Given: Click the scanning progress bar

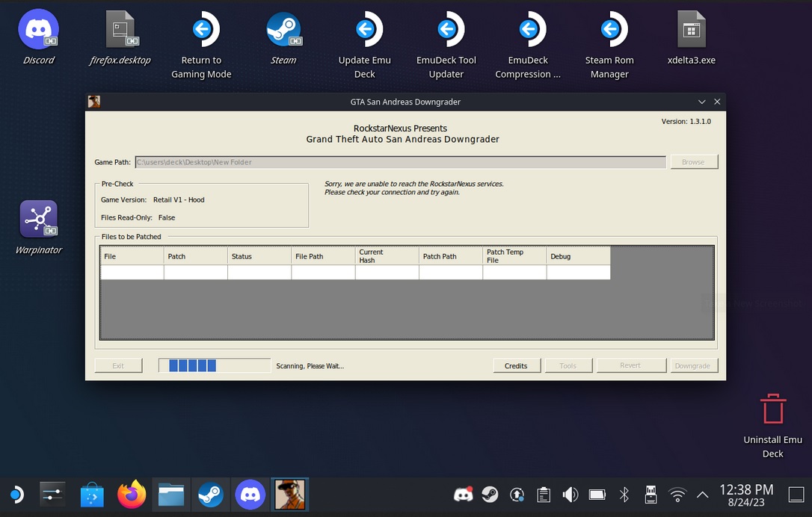Looking at the screenshot, I should (x=215, y=365).
